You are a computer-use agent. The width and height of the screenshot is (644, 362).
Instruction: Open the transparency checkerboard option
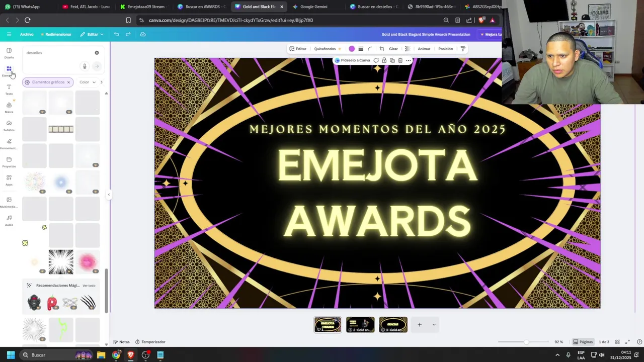(407, 49)
